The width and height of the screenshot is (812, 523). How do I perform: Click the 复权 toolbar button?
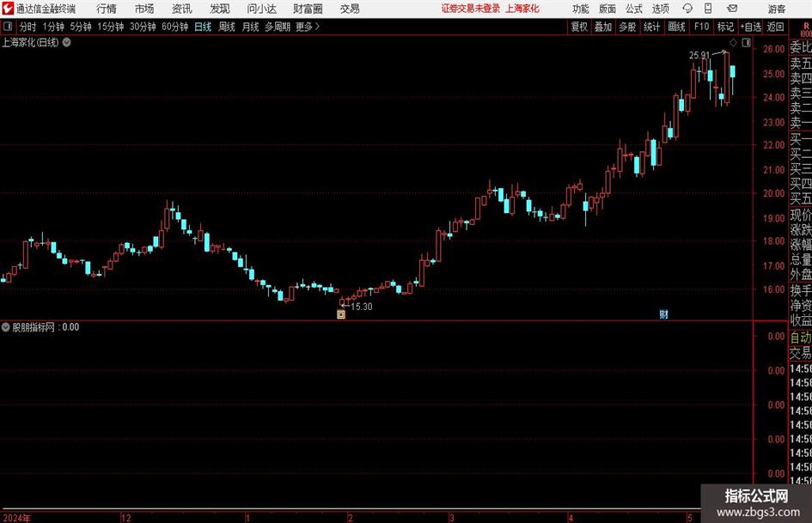point(579,27)
